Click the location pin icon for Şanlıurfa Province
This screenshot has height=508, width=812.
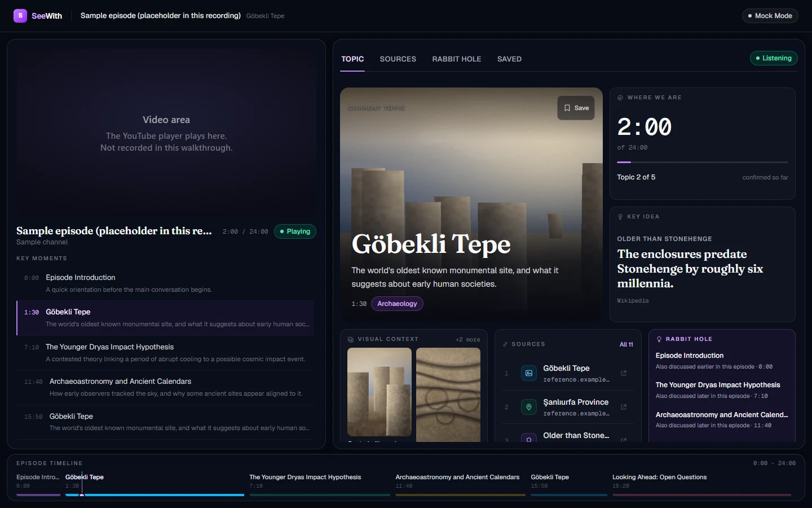(x=529, y=407)
